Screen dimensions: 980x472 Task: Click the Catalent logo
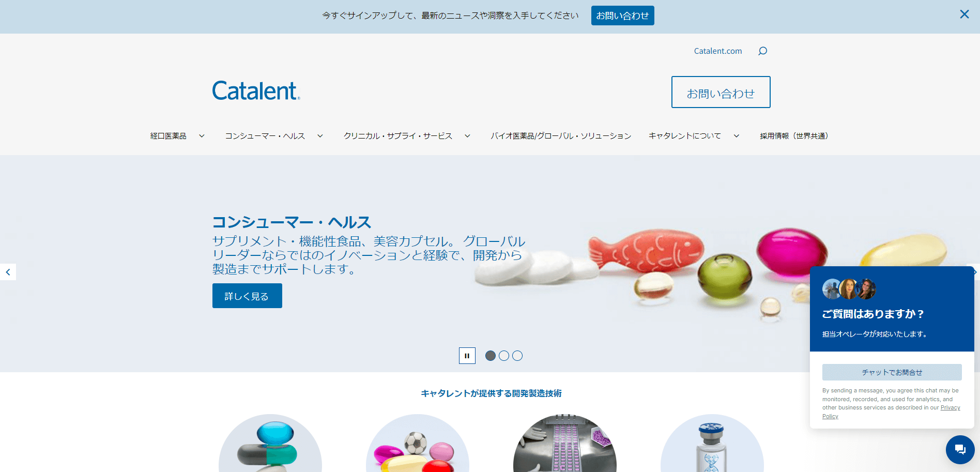click(256, 90)
